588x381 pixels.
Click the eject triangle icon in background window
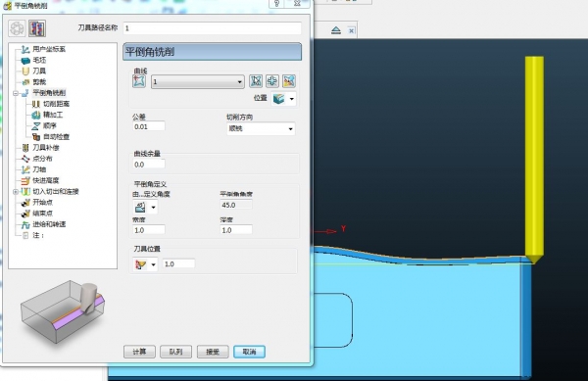click(336, 30)
